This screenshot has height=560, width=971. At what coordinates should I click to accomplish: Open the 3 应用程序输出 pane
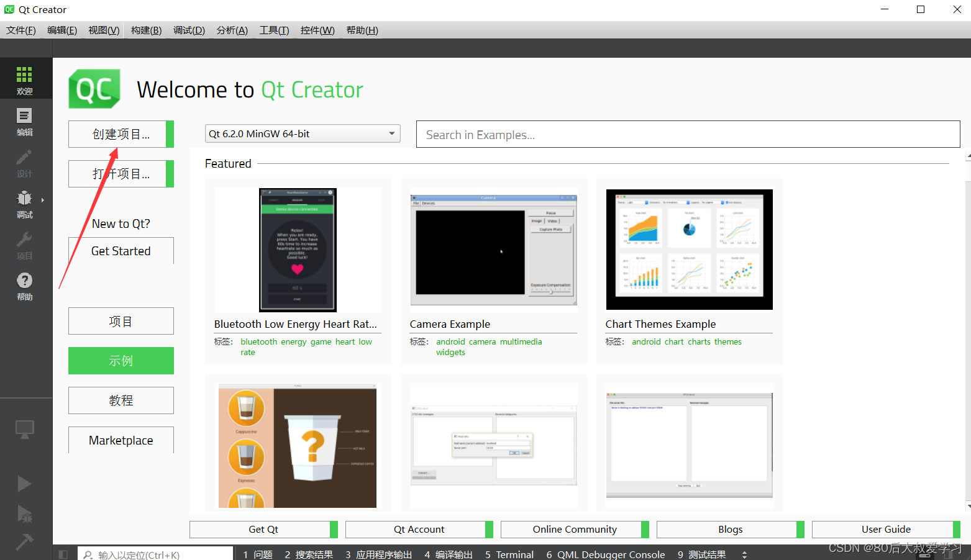pyautogui.click(x=379, y=554)
